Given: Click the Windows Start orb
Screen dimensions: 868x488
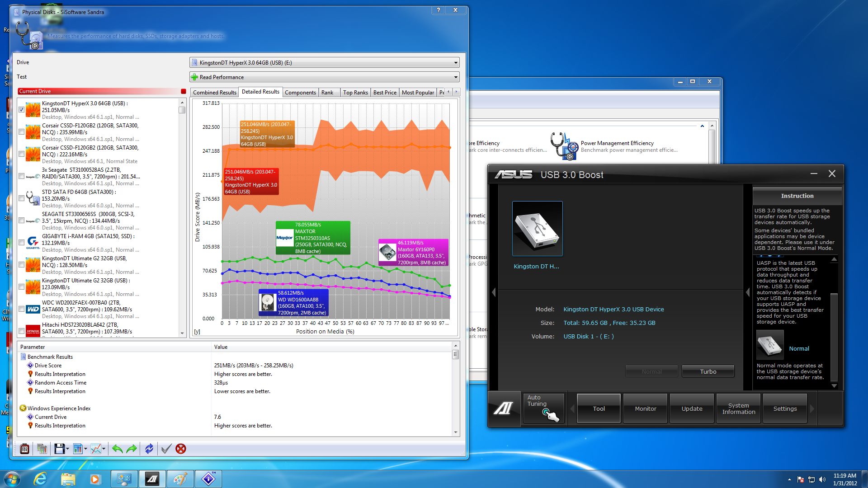Looking at the screenshot, I should pos(12,479).
